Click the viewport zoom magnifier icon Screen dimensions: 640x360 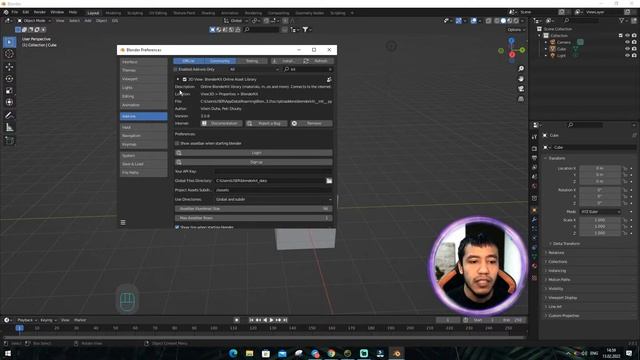[521, 69]
